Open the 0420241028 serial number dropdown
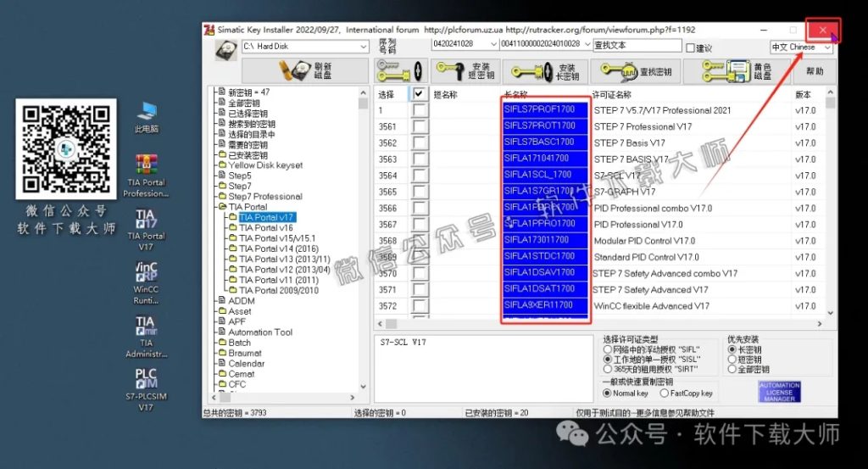This screenshot has width=868, height=469. point(493,44)
